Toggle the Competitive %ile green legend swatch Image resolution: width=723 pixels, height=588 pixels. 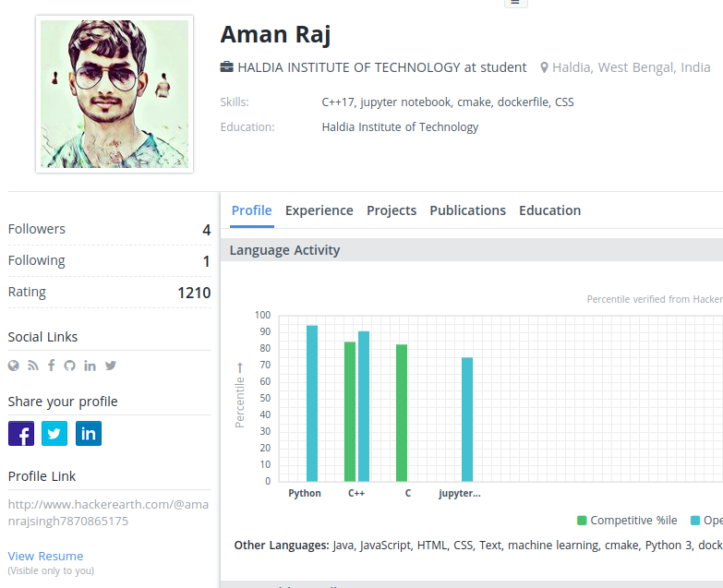[582, 521]
